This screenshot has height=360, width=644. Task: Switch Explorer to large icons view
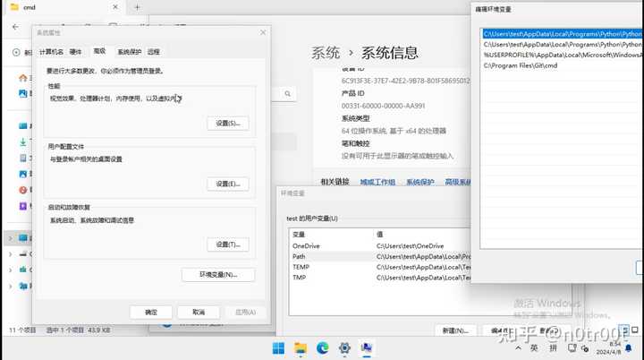(635, 330)
